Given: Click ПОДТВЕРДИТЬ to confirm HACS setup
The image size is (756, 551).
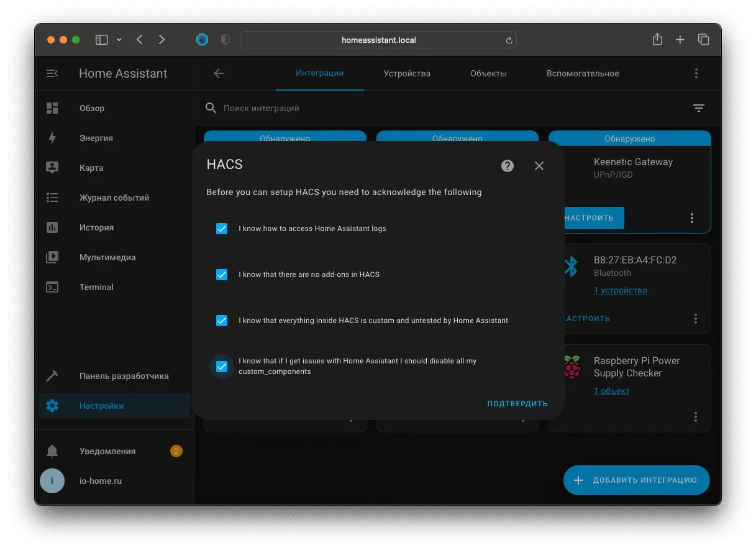Looking at the screenshot, I should 517,404.
